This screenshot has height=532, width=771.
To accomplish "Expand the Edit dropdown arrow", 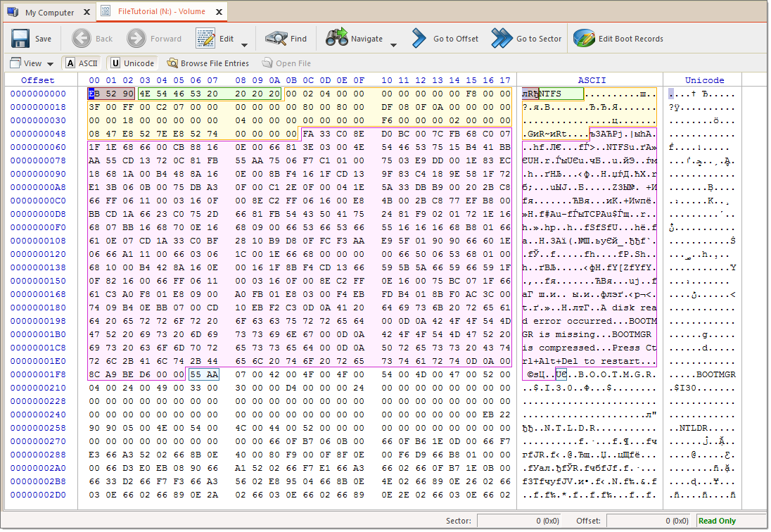I will coord(244,44).
